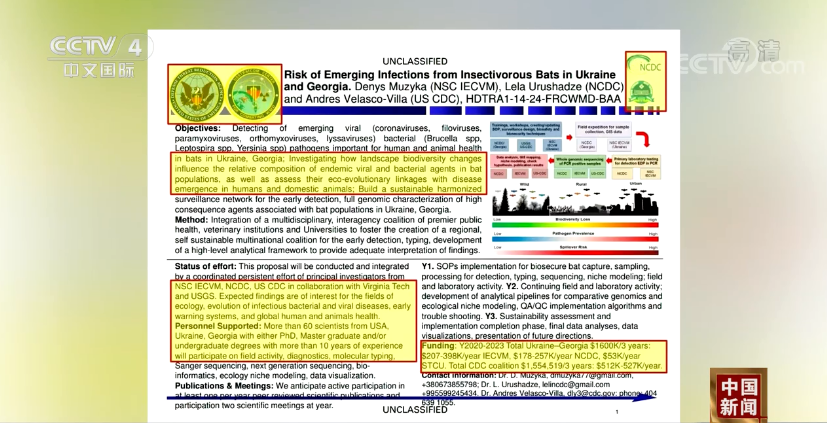Click the bold 'Method:' heading
827x423 pixels.
(192, 220)
